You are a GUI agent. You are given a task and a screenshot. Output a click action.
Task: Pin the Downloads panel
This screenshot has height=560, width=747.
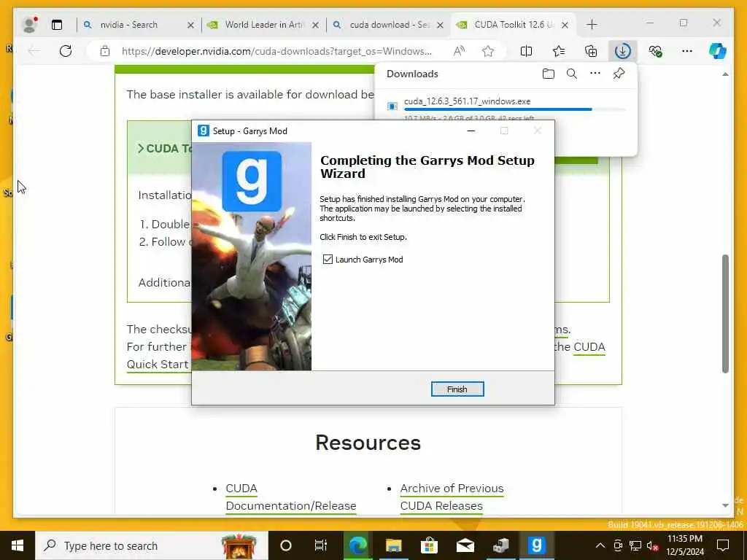click(x=619, y=74)
